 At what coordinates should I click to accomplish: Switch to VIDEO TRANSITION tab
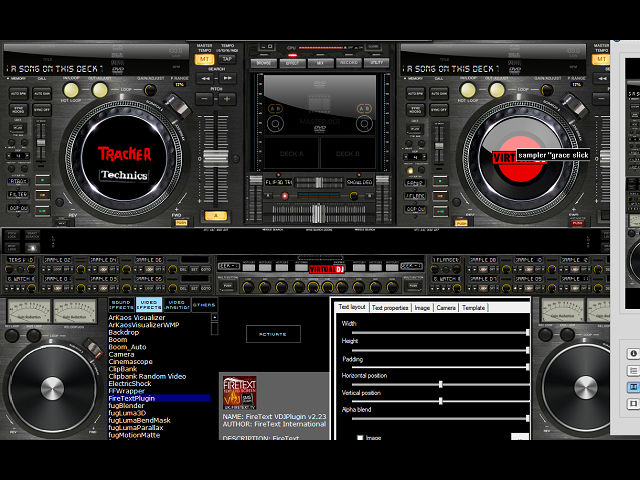176,305
